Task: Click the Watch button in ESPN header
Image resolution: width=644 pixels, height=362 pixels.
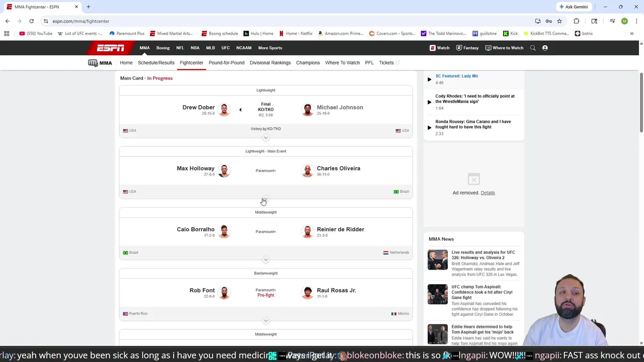Action: pos(440,48)
